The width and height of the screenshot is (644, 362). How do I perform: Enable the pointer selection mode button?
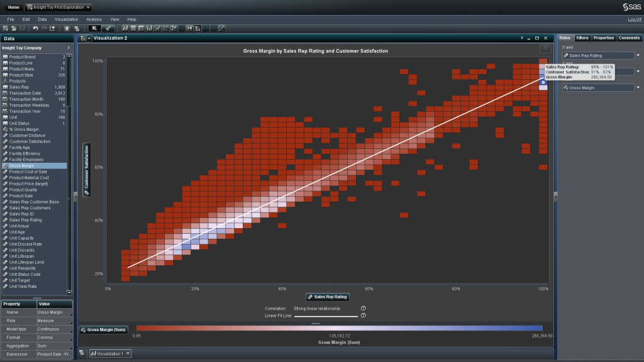coord(94,28)
